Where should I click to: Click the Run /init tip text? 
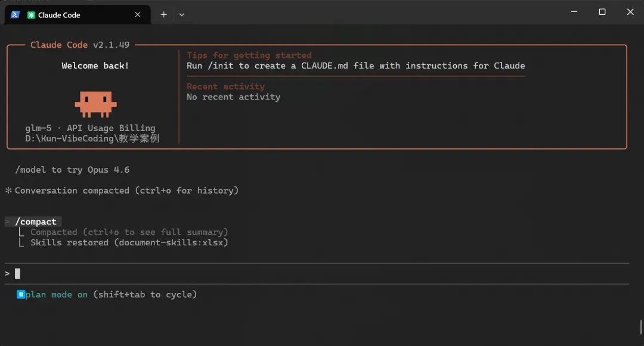pos(355,66)
